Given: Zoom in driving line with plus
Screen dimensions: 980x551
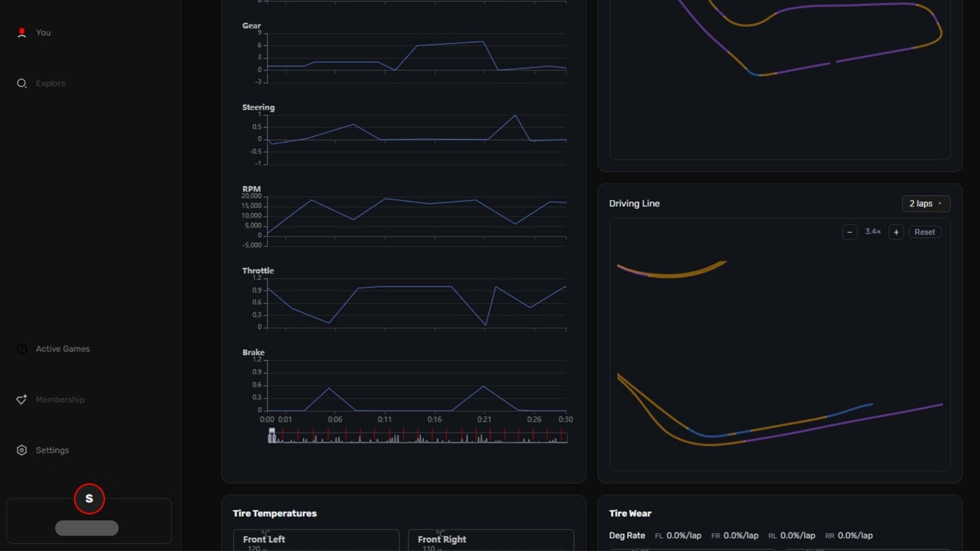Looking at the screenshot, I should pyautogui.click(x=896, y=232).
